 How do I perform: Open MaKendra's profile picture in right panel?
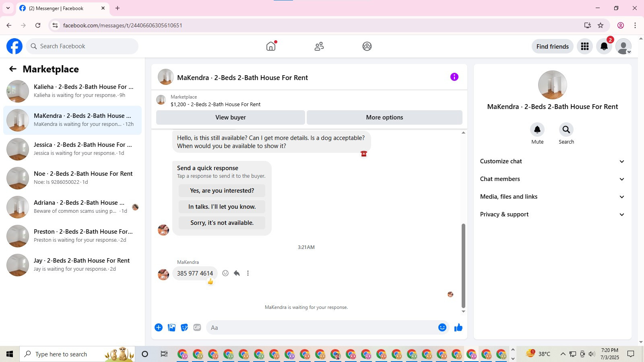(x=553, y=85)
